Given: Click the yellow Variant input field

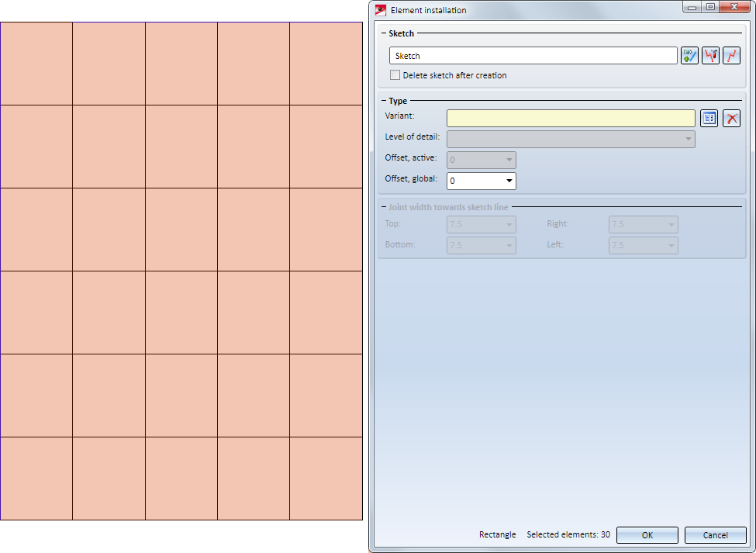Looking at the screenshot, I should coord(571,118).
